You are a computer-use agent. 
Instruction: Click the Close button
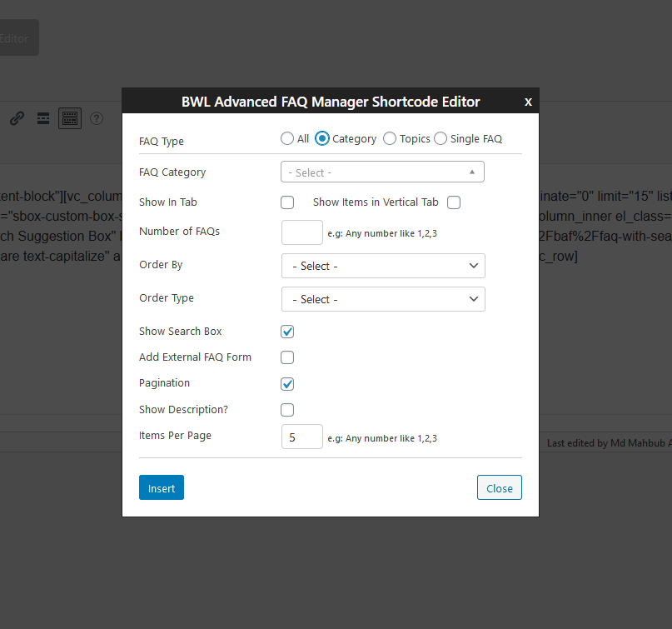point(500,487)
